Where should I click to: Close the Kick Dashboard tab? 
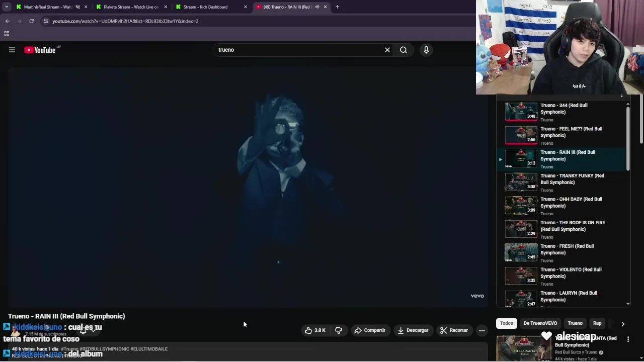(246, 7)
